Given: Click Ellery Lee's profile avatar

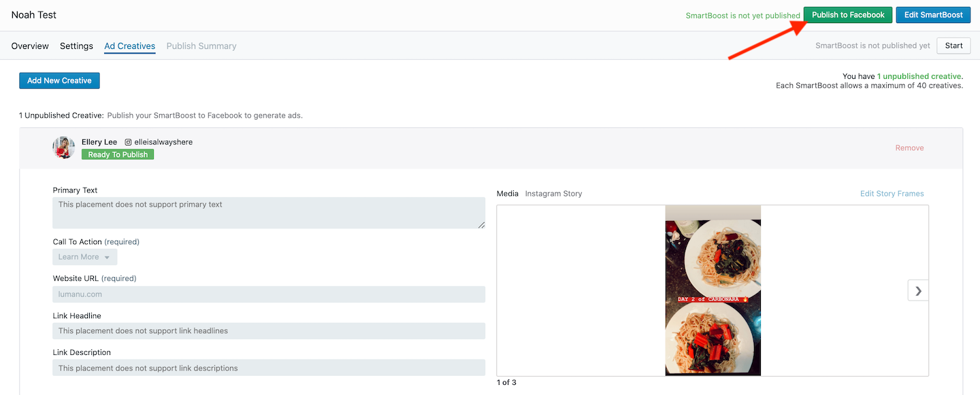Looking at the screenshot, I should [64, 148].
